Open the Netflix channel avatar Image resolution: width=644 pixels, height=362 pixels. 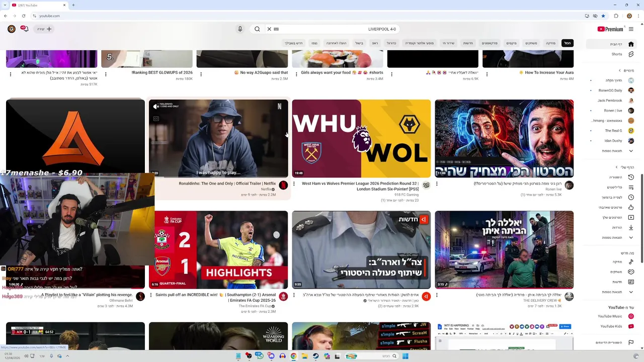[x=283, y=185]
